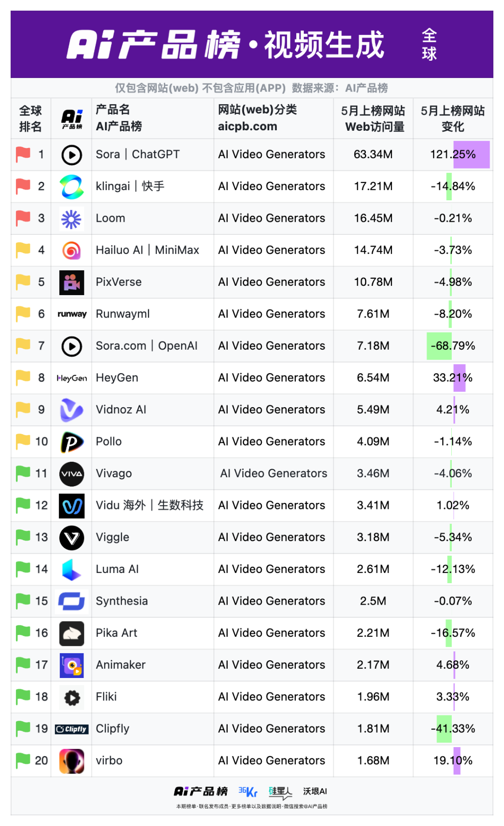Click the Luma AI gem logo
The image size is (504, 826).
point(72,570)
